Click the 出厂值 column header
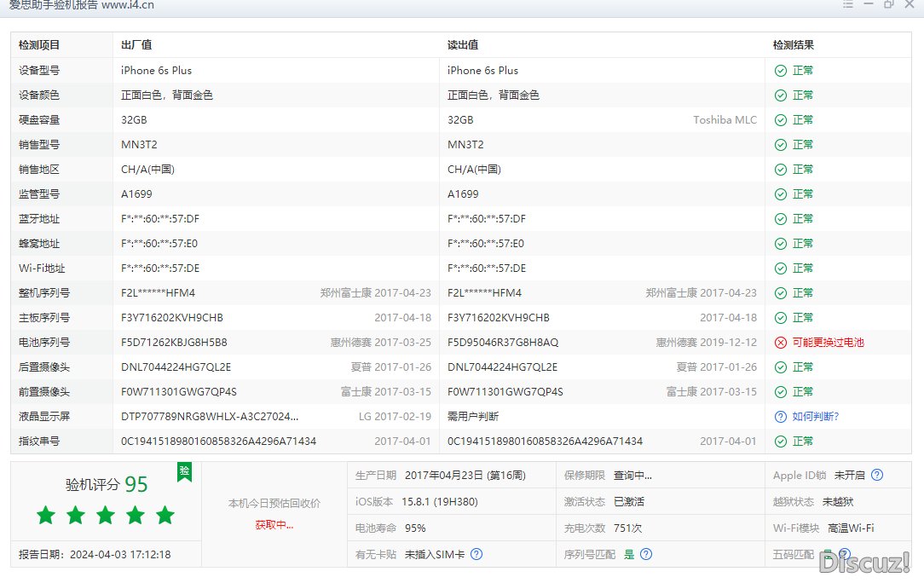This screenshot has width=924, height=583. [x=136, y=45]
